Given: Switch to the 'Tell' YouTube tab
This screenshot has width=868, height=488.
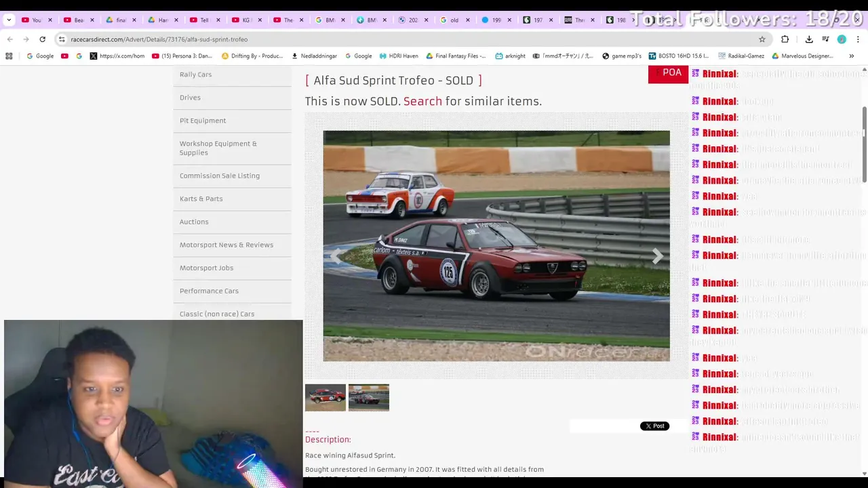Looking at the screenshot, I should (x=199, y=20).
